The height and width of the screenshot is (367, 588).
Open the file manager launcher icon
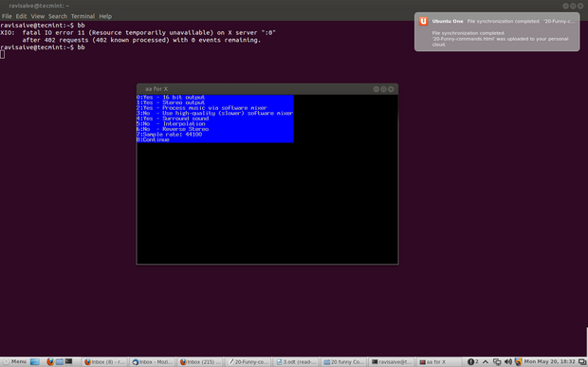pyautogui.click(x=60, y=361)
